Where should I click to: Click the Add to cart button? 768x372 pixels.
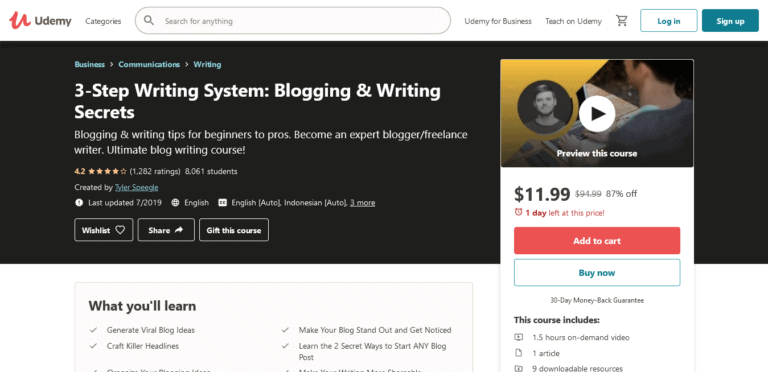point(597,240)
